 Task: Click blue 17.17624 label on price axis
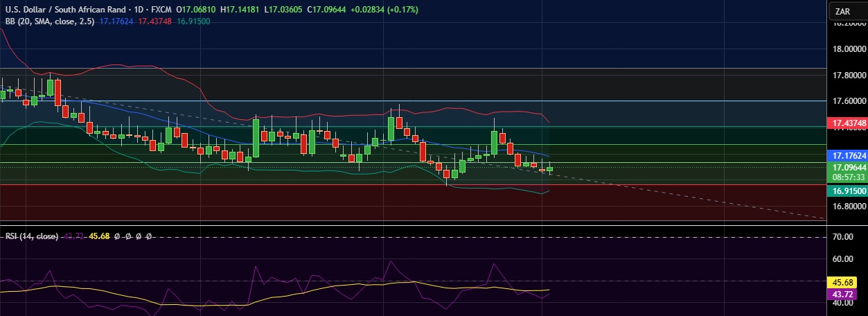click(847, 156)
